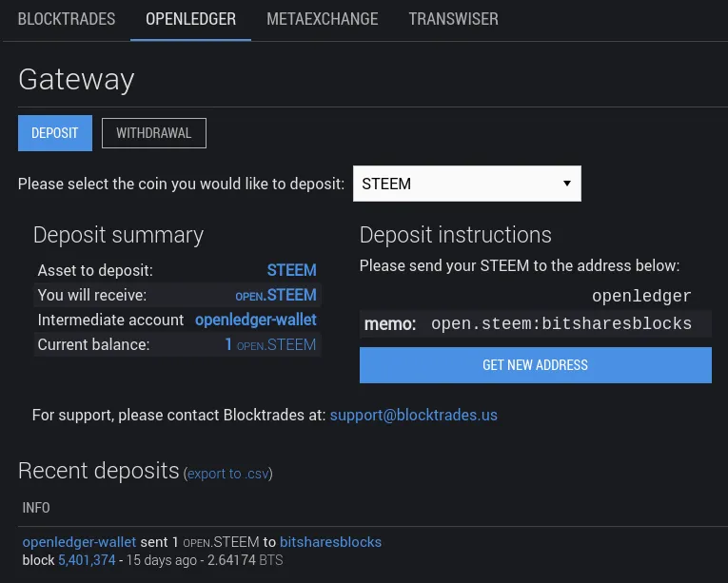Click the Deposit summary heading
Screen dimensions: 728x583
pos(118,235)
